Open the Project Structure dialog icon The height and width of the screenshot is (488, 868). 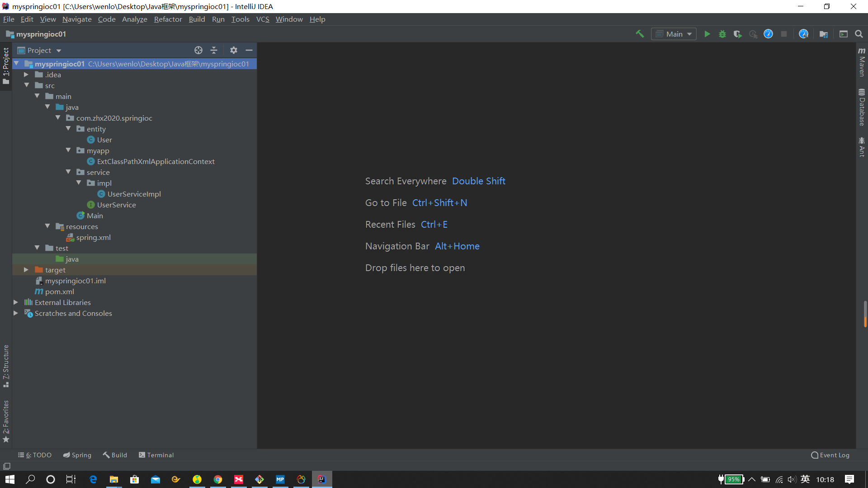(x=824, y=34)
